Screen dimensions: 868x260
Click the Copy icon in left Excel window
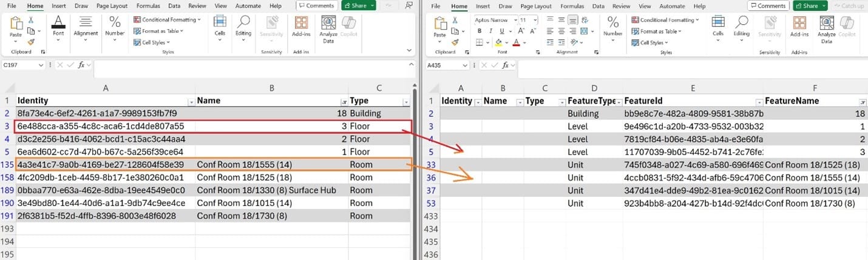pyautogui.click(x=30, y=31)
